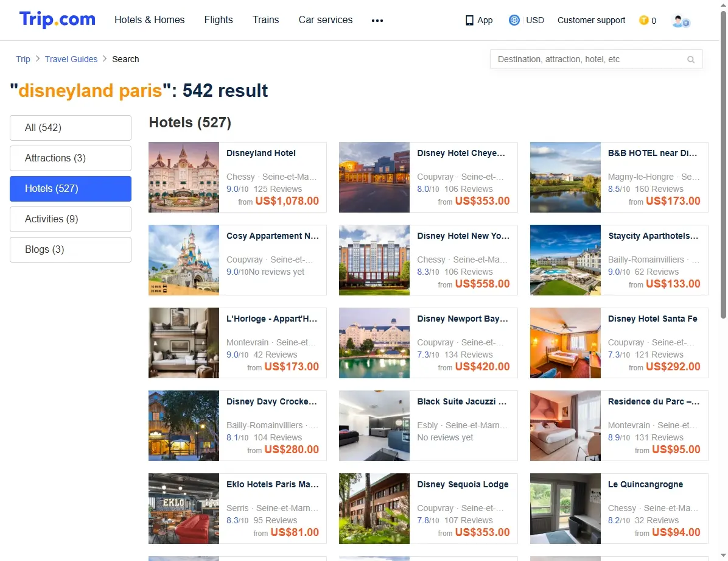Click the scrollbar down arrow
The width and height of the screenshot is (728, 561).
[723, 556]
